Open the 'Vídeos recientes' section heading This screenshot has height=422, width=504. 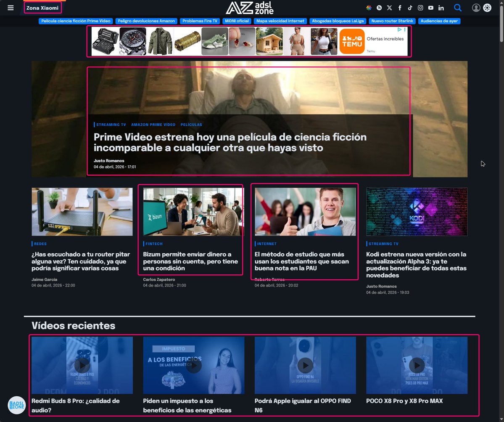click(x=73, y=326)
